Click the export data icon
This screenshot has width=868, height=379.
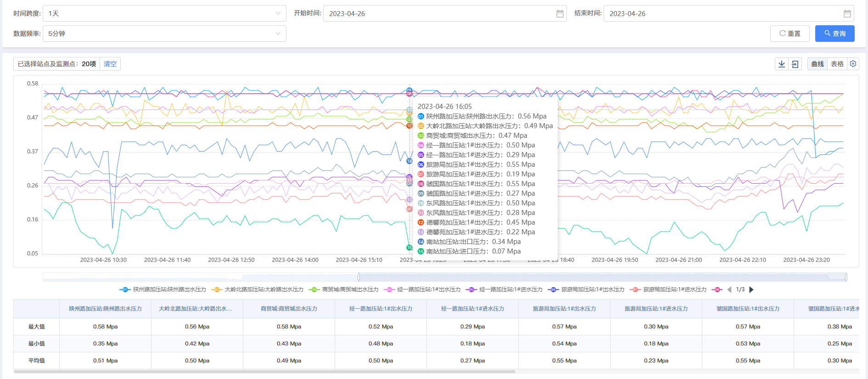795,64
